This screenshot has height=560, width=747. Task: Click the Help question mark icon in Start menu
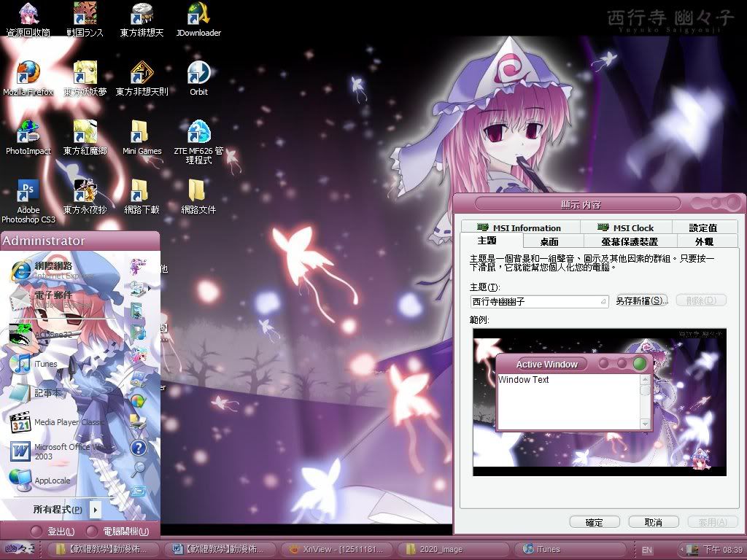pos(138,448)
